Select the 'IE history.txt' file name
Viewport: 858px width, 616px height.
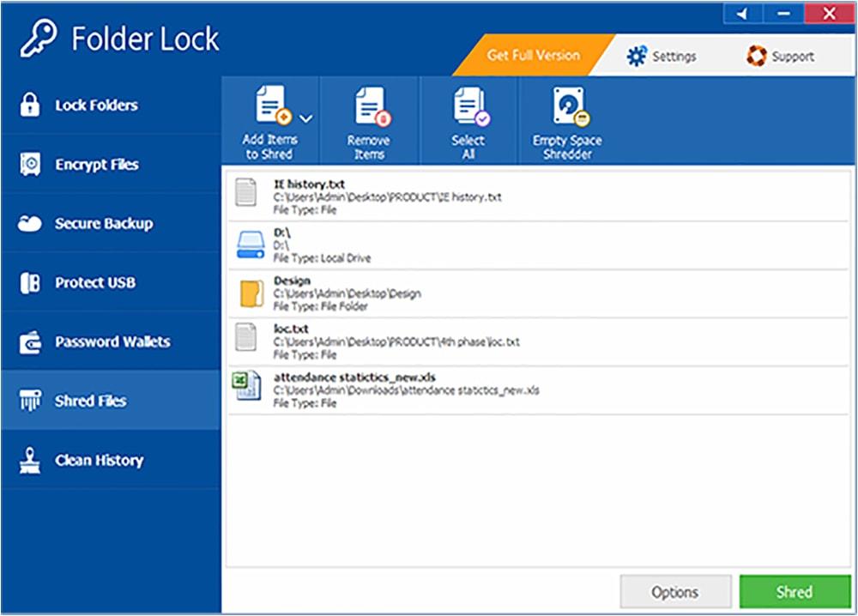click(309, 184)
